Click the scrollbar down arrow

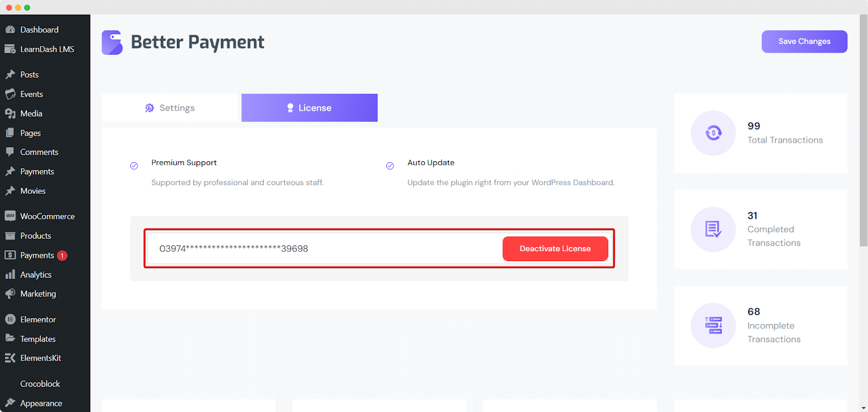click(x=864, y=408)
